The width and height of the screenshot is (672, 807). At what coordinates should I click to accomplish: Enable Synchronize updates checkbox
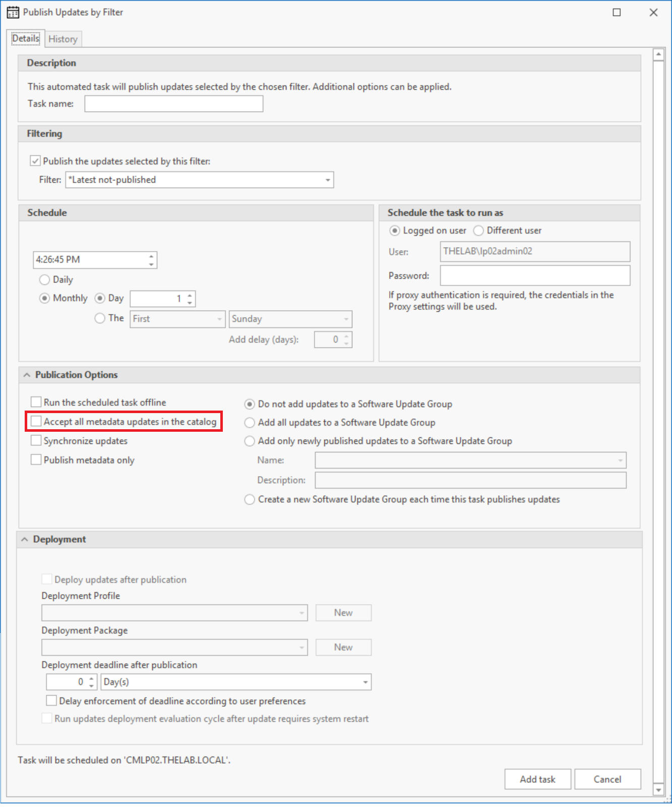click(36, 440)
